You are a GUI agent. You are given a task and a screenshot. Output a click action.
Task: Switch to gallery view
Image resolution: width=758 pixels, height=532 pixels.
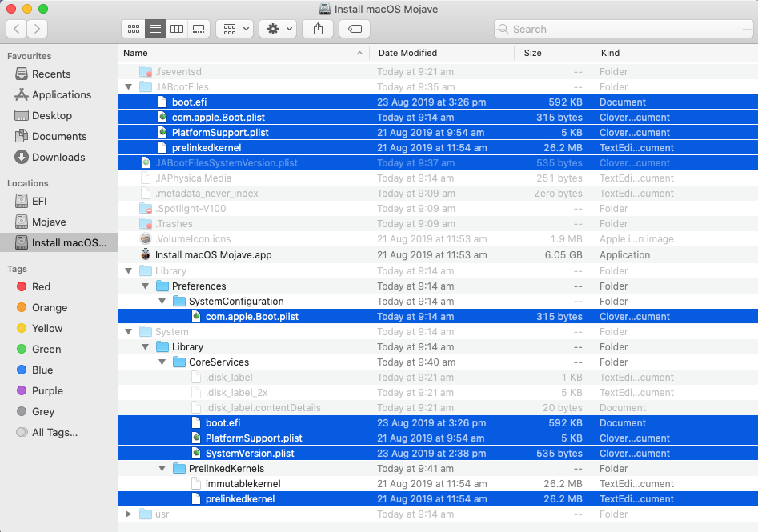199,29
